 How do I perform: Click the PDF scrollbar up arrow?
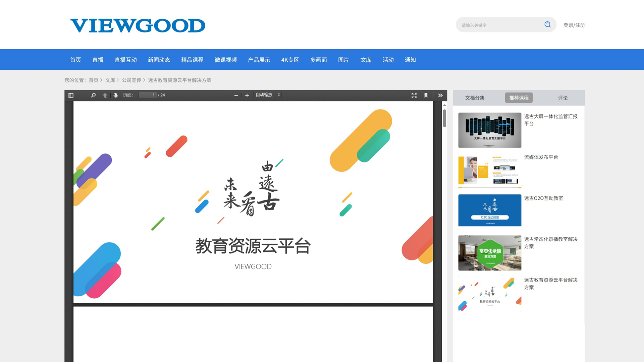click(444, 105)
